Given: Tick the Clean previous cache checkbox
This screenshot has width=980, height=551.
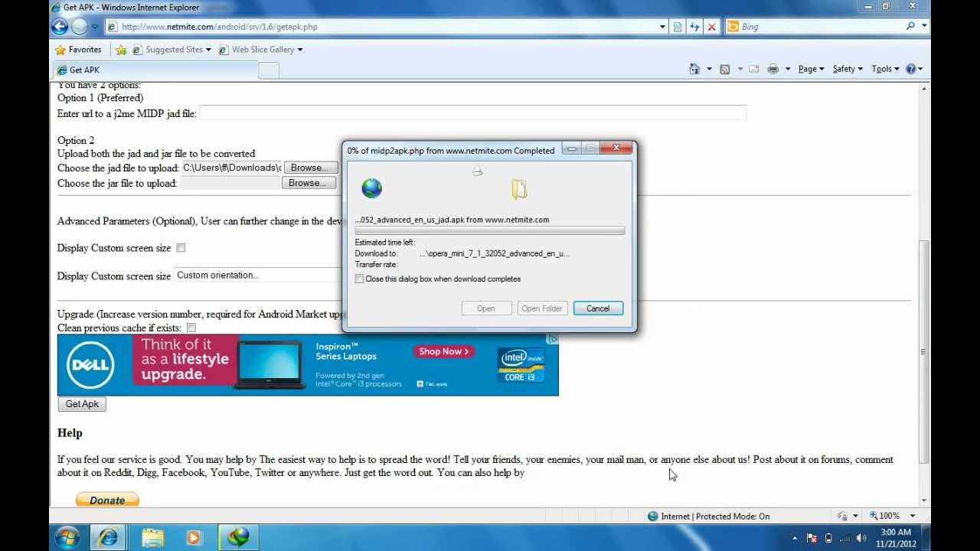Looking at the screenshot, I should pyautogui.click(x=191, y=328).
